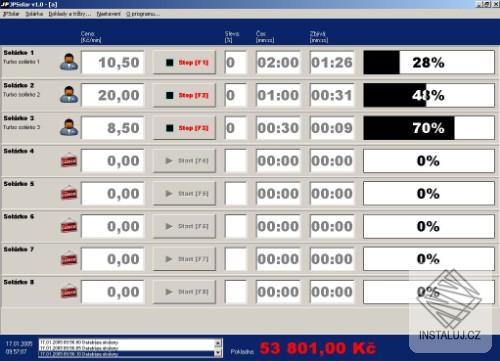500x362 pixels.
Task: Open the JPSolar menu
Action: pyautogui.click(x=11, y=14)
